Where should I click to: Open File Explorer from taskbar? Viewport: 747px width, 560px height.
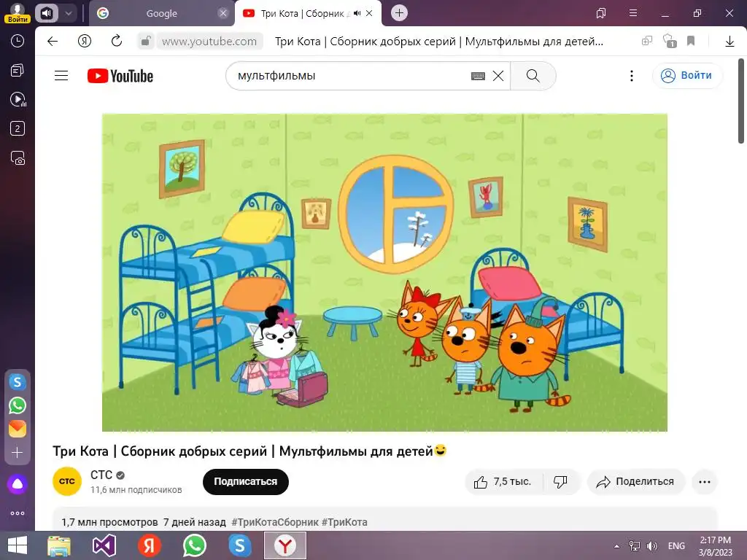(x=59, y=545)
